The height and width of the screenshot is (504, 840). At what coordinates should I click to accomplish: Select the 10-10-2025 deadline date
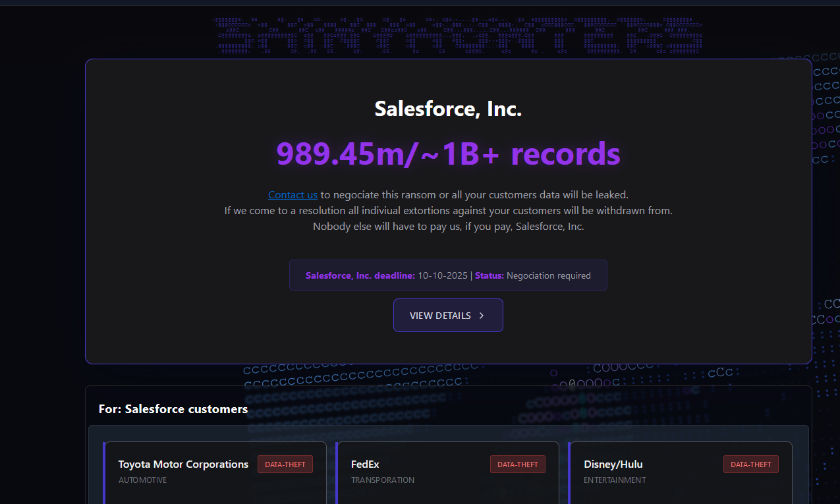(x=442, y=275)
